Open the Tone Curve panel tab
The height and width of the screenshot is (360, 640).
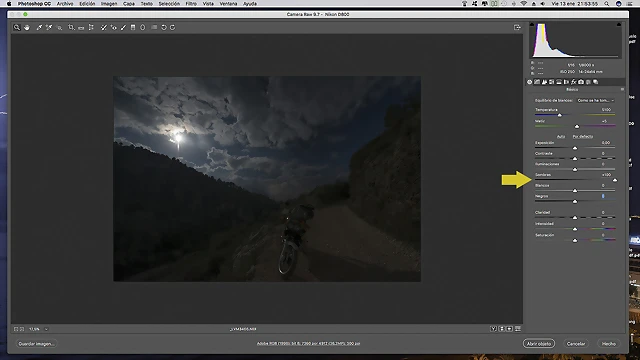click(537, 82)
